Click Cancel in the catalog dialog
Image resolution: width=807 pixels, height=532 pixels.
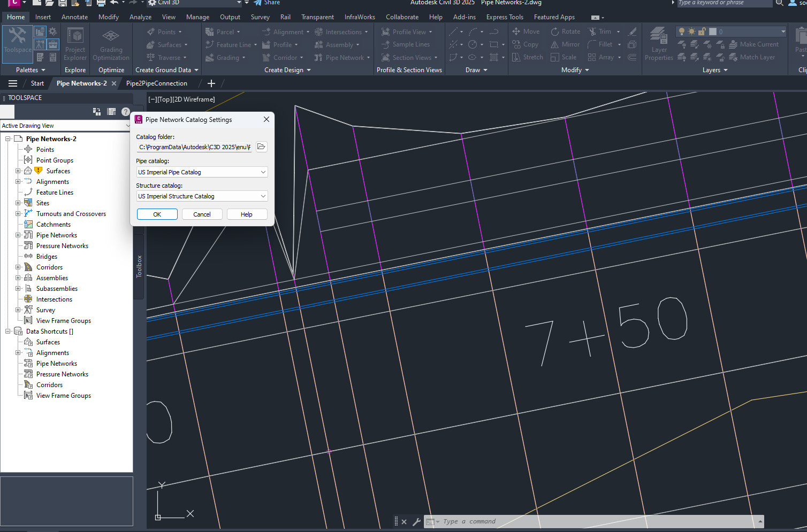(202, 214)
